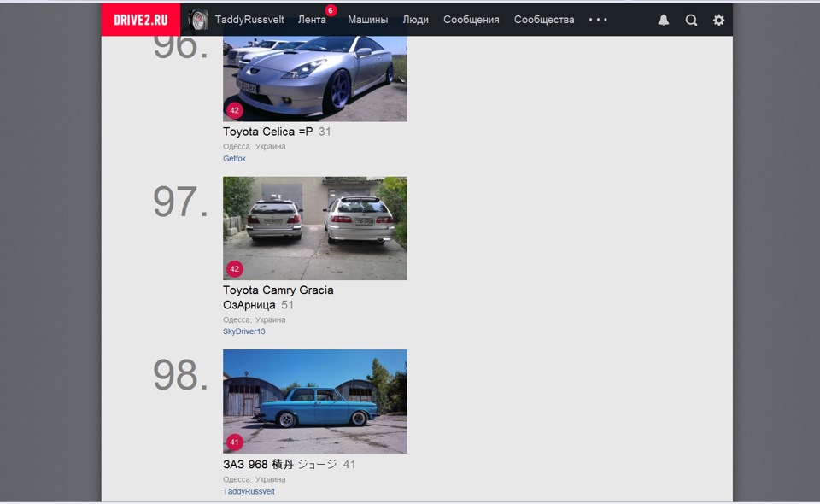
Task: Open the search magnifier icon
Action: 691,20
